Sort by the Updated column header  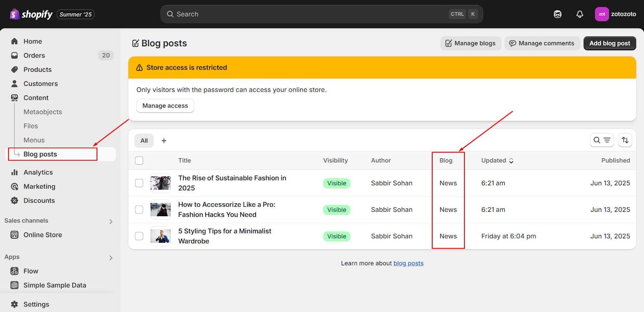tap(497, 161)
